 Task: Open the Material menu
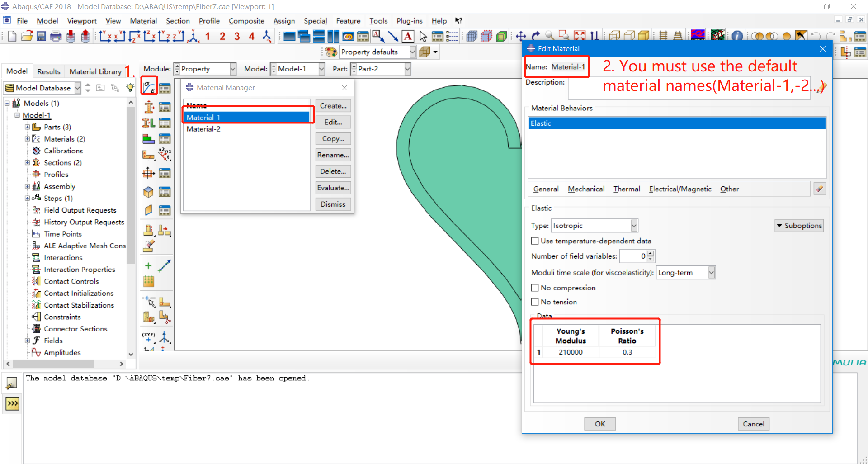(x=143, y=21)
